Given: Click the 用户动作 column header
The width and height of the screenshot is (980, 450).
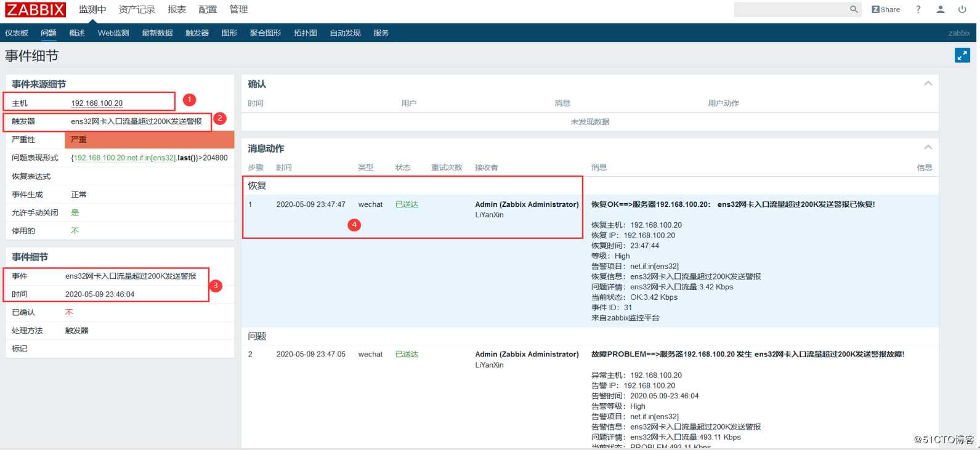Looking at the screenshot, I should [723, 103].
